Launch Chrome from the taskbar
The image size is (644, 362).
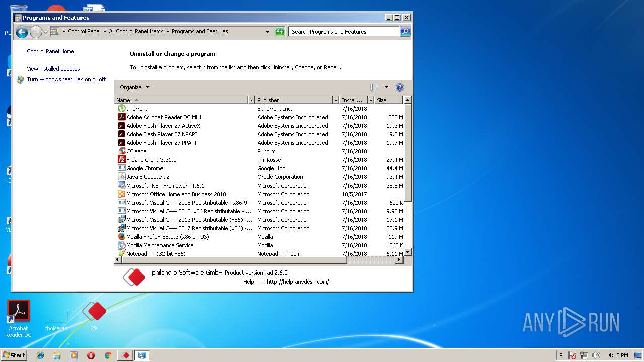coord(108,355)
